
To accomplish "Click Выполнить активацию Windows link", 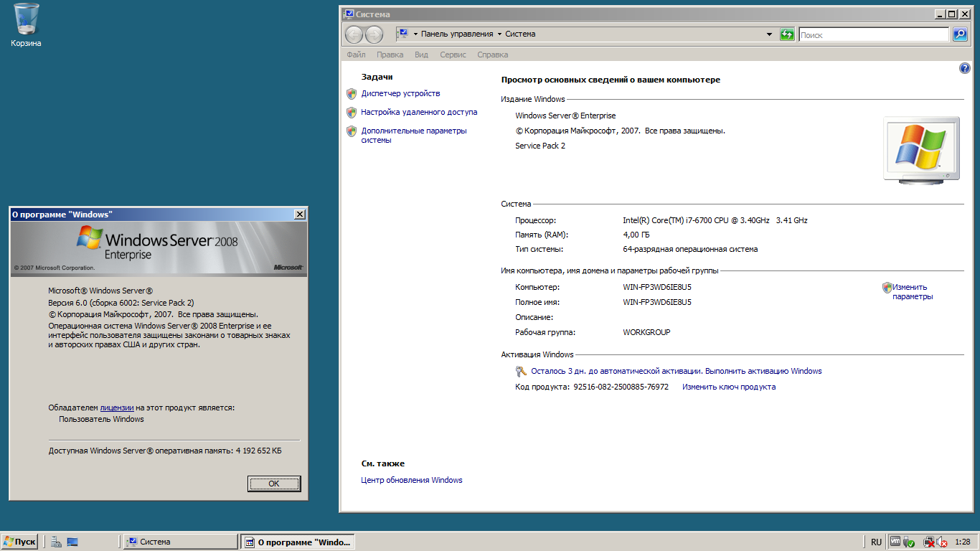I will [763, 372].
